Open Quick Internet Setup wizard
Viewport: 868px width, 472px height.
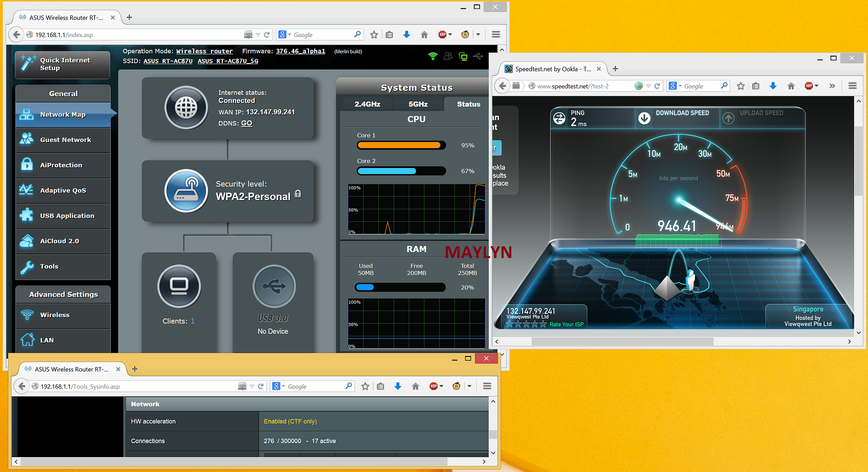[62, 65]
